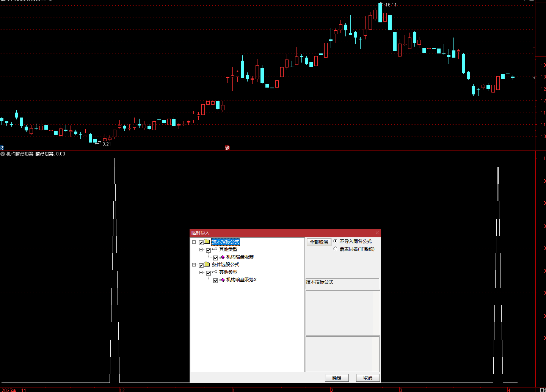Click the 机构暗盘吸筹 indicator name on chart
This screenshot has height=392, width=546.
[20, 154]
